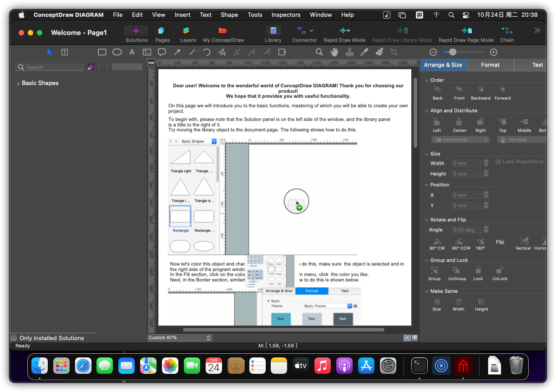Toggle Only Installed Solutions checkbox

point(14,338)
